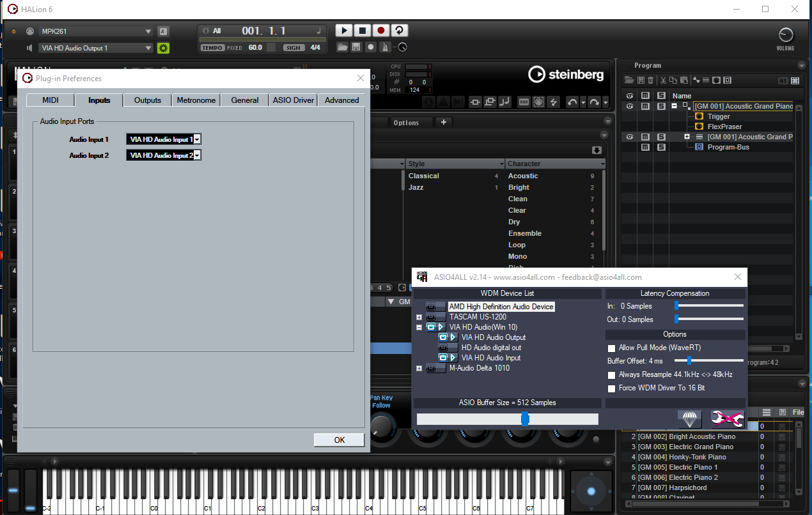This screenshot has width=812, height=515.
Task: Click the Trigger module icon in Program tree
Action: [699, 116]
